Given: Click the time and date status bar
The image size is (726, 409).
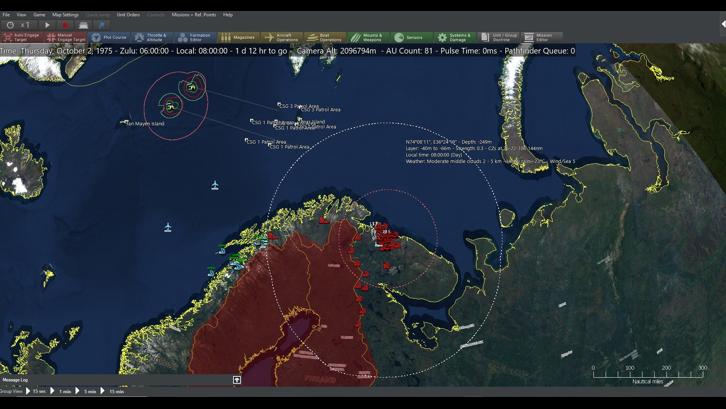Looking at the screenshot, I should [x=288, y=51].
